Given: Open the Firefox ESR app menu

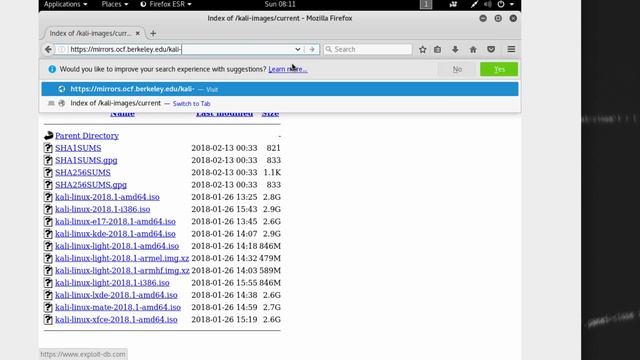Looking at the screenshot, I should [x=166, y=4].
